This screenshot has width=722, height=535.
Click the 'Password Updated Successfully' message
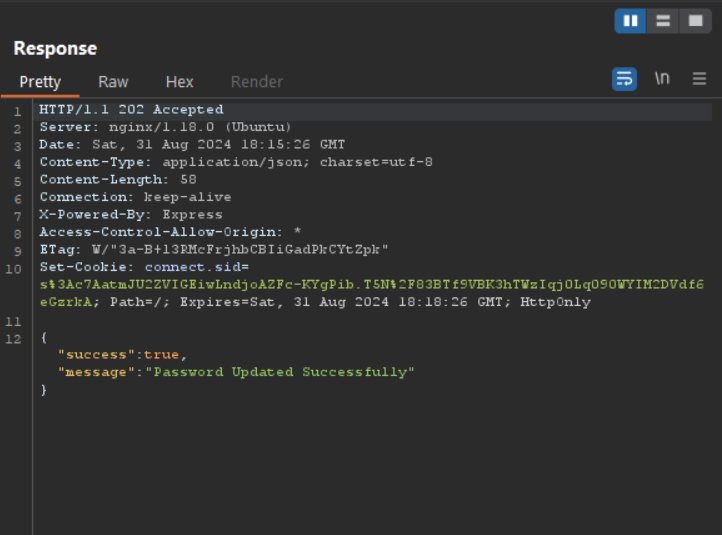[x=280, y=372]
